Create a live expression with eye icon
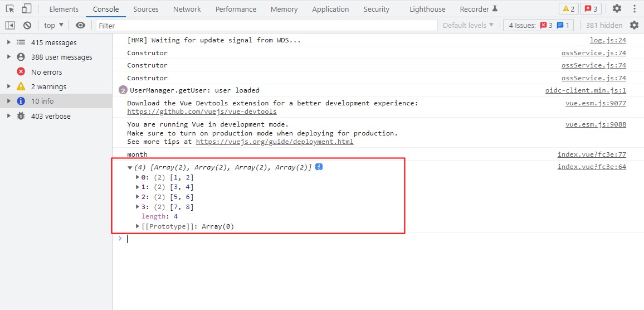644x310 pixels. point(80,26)
